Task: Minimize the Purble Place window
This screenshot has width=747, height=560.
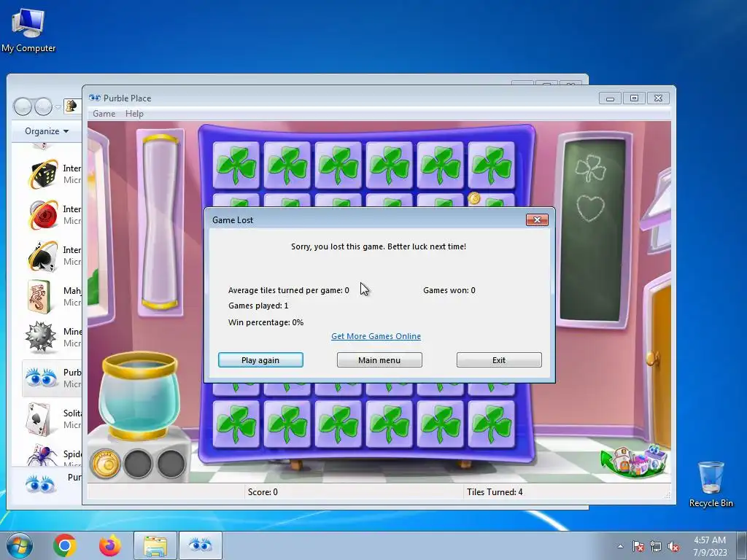Action: coord(611,98)
